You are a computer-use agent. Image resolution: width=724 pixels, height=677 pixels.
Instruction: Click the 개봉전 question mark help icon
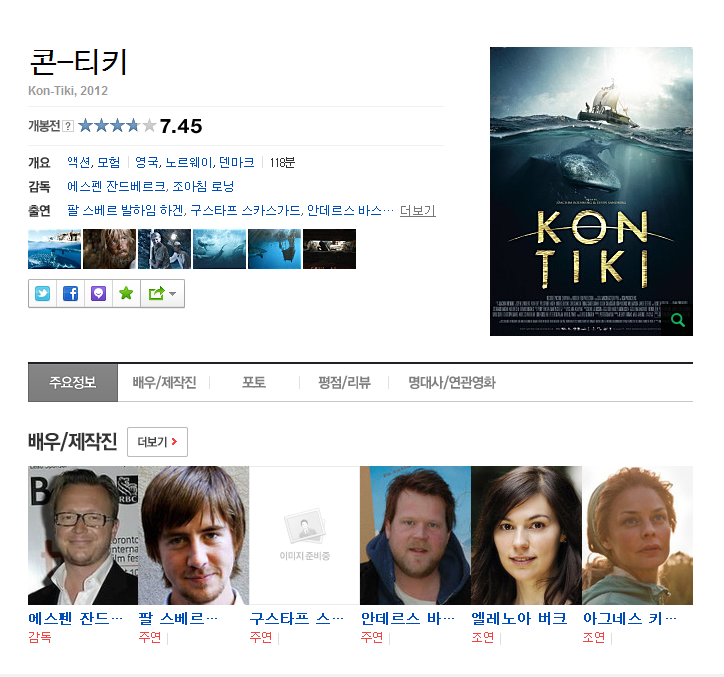[68, 126]
